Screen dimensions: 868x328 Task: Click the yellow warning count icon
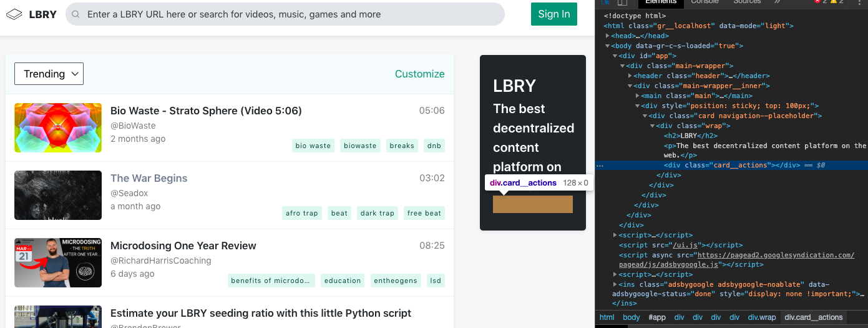click(x=832, y=2)
